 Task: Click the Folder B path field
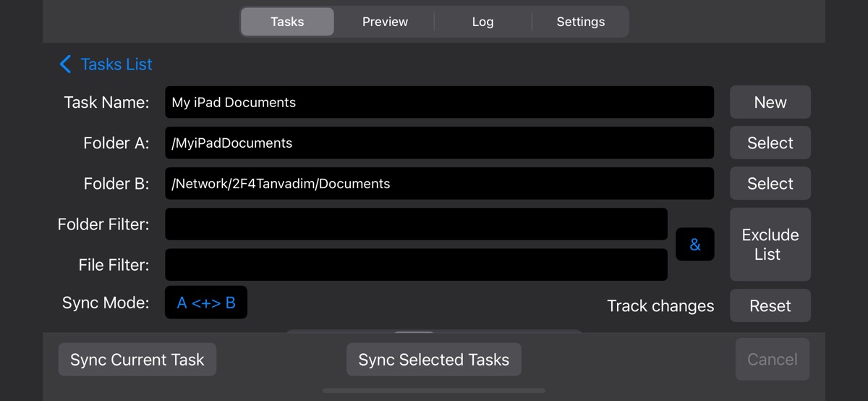pyautogui.click(x=439, y=184)
